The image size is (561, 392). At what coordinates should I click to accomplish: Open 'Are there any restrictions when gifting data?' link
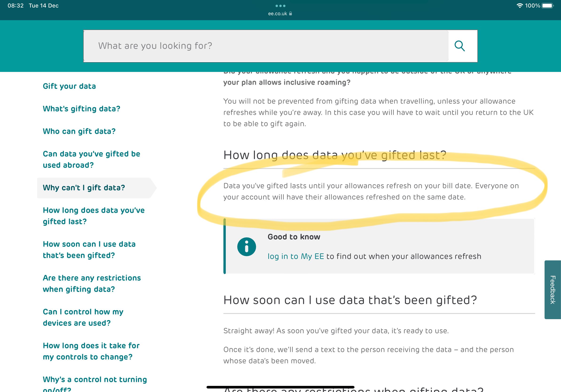point(92,283)
